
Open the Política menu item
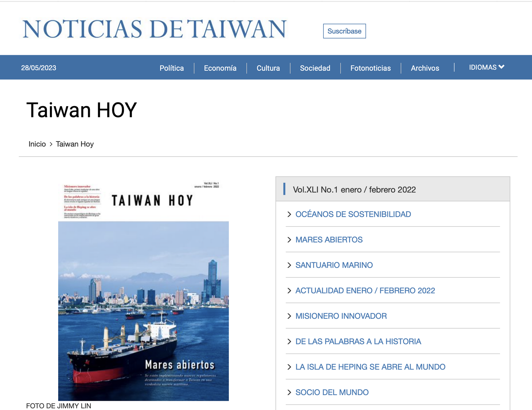(x=172, y=68)
